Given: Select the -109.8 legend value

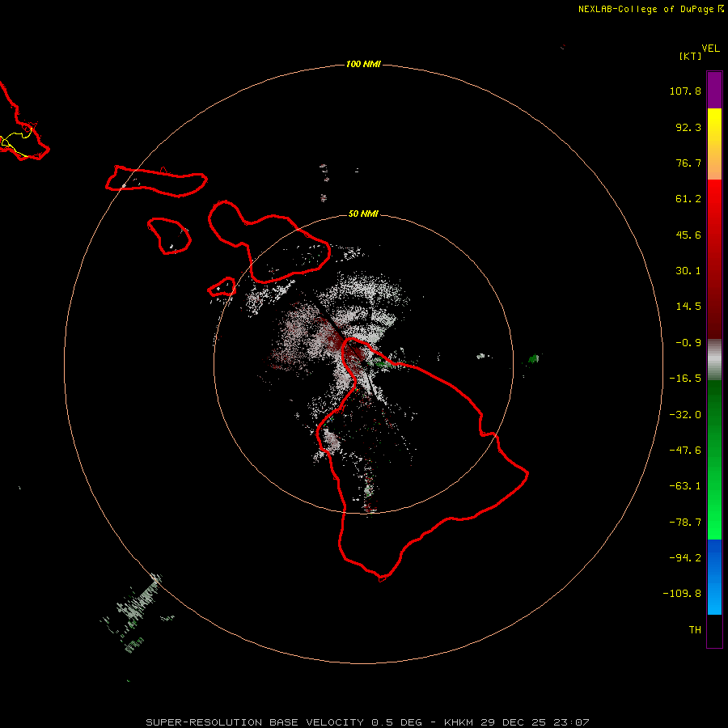Looking at the screenshot, I should (x=682, y=594).
